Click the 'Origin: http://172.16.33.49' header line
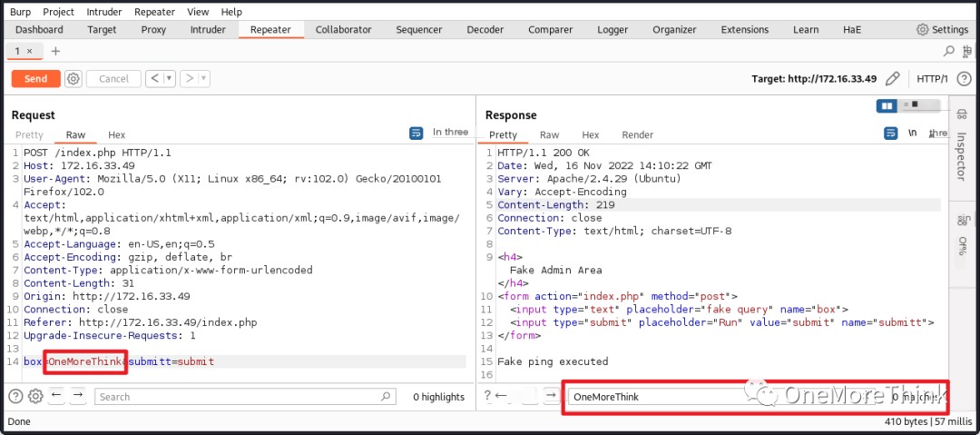The image size is (980, 435). pyautogui.click(x=107, y=296)
